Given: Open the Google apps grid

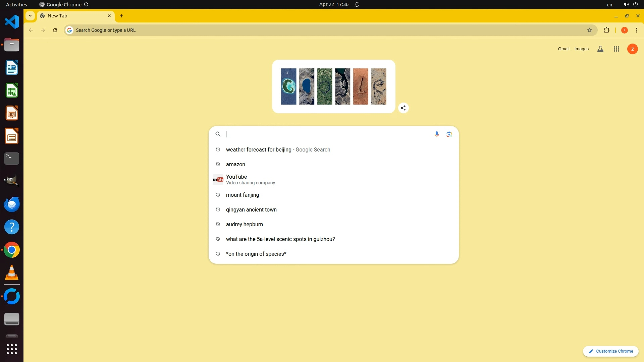Looking at the screenshot, I should (x=616, y=49).
